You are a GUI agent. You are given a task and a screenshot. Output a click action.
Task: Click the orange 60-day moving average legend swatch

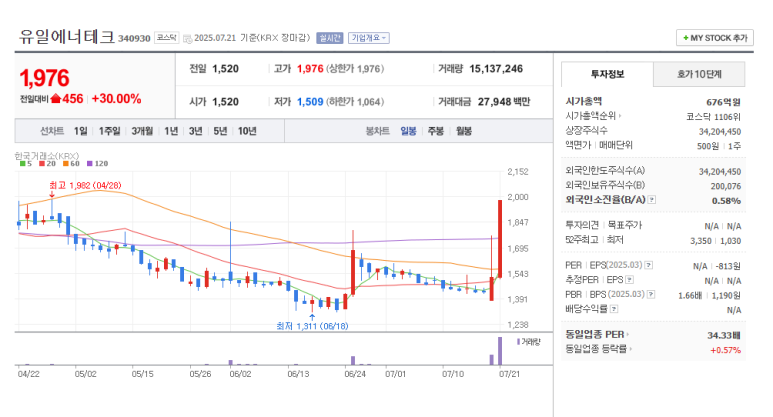66,164
